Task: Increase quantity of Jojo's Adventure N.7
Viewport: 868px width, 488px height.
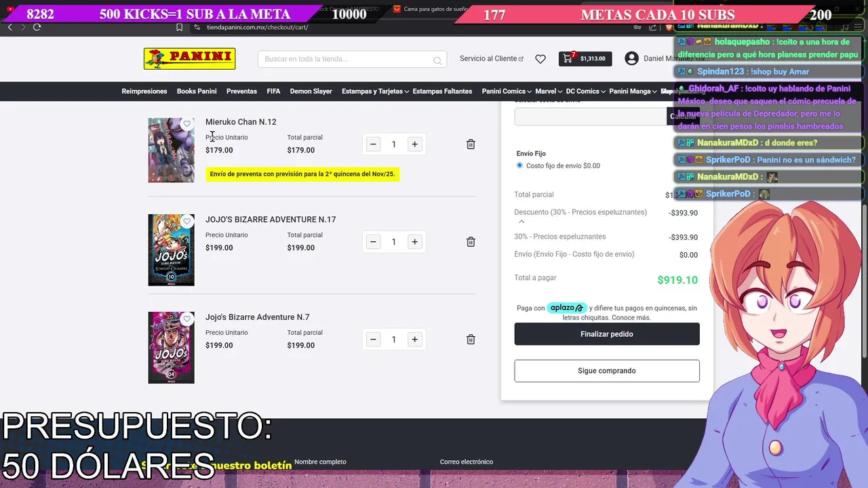Action: [x=414, y=339]
